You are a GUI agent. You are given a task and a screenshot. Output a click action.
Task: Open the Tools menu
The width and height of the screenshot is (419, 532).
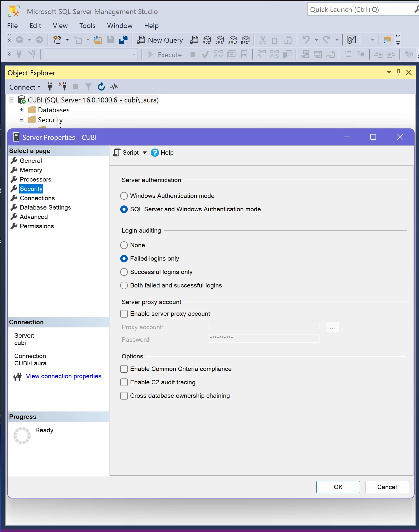point(87,26)
